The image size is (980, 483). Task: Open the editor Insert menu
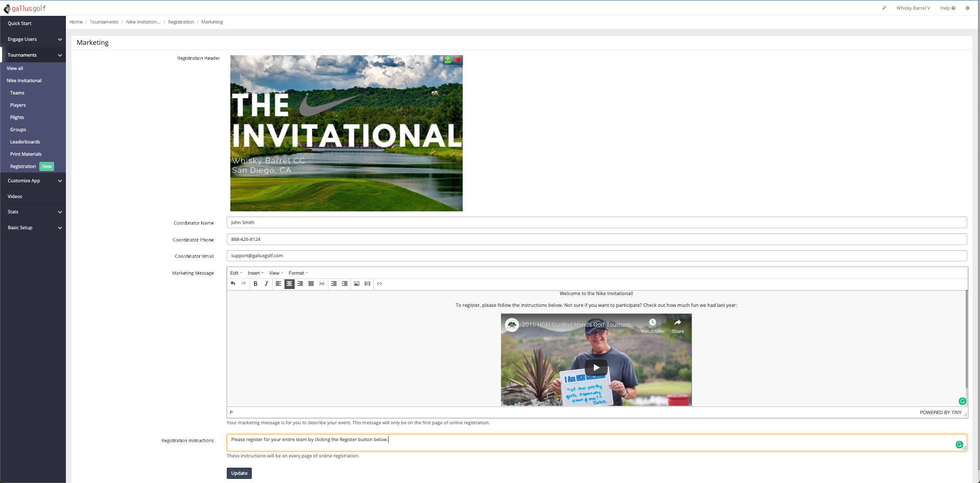256,273
